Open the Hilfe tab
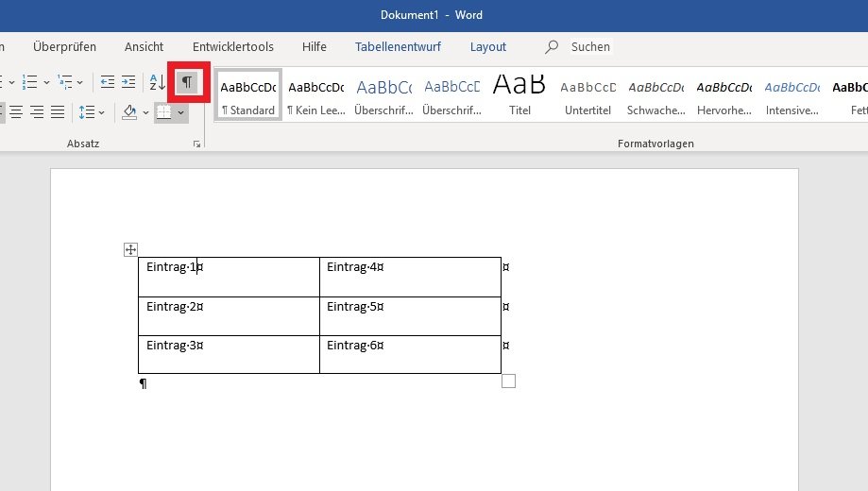The width and height of the screenshot is (868, 491). 315,47
